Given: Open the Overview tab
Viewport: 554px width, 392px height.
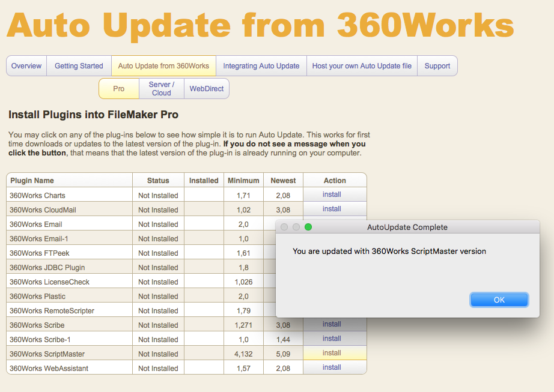Looking at the screenshot, I should [26, 66].
